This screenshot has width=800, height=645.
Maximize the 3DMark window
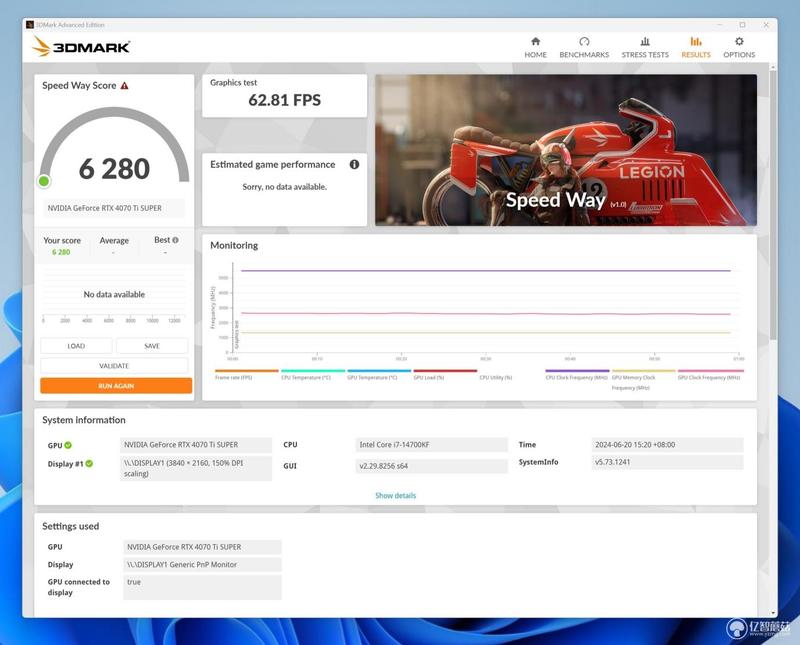coord(742,24)
